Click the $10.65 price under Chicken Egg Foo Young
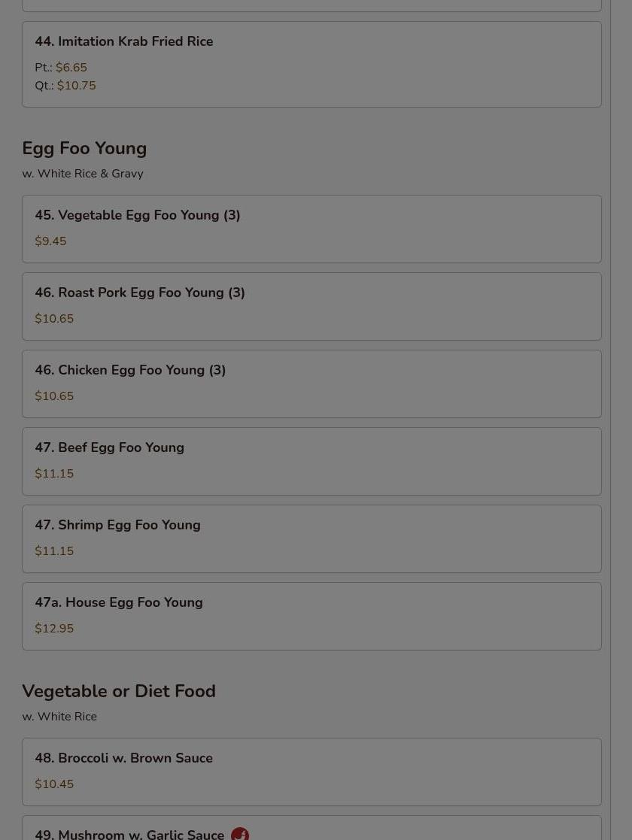Screen dimensions: 632x840 coord(54,396)
